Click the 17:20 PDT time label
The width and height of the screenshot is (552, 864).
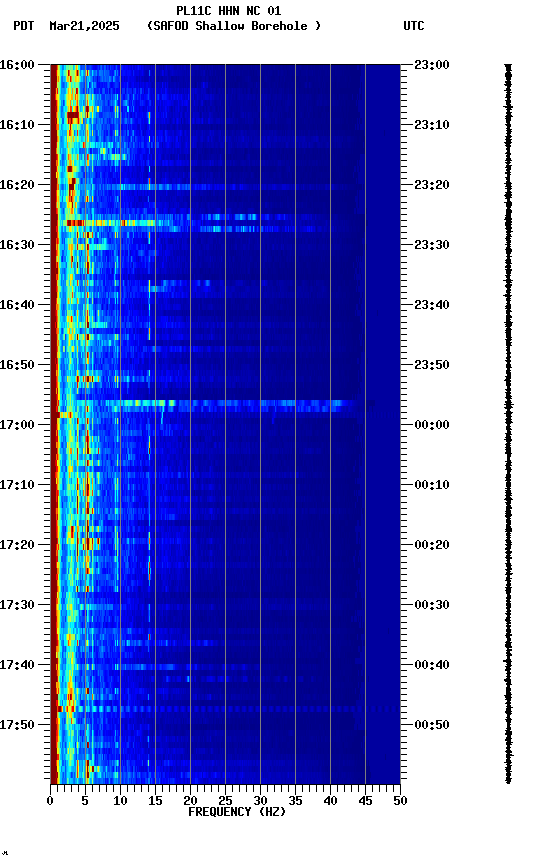tap(17, 545)
